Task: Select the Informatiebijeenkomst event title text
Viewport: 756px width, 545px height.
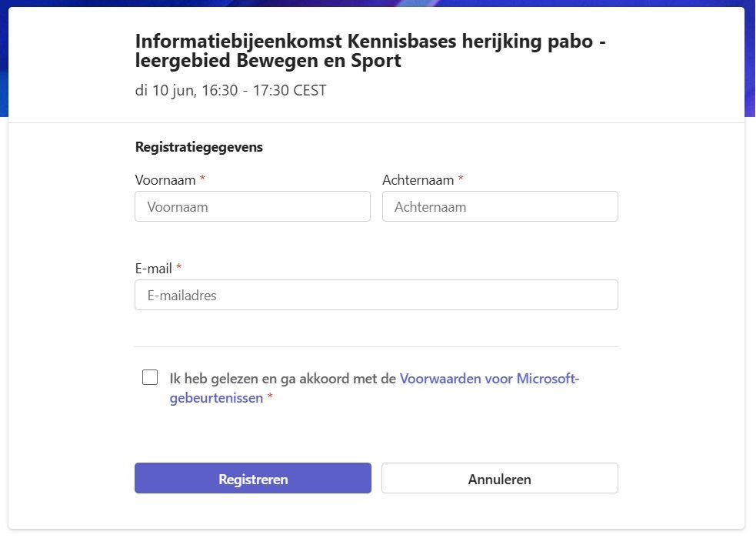Action: [370, 51]
